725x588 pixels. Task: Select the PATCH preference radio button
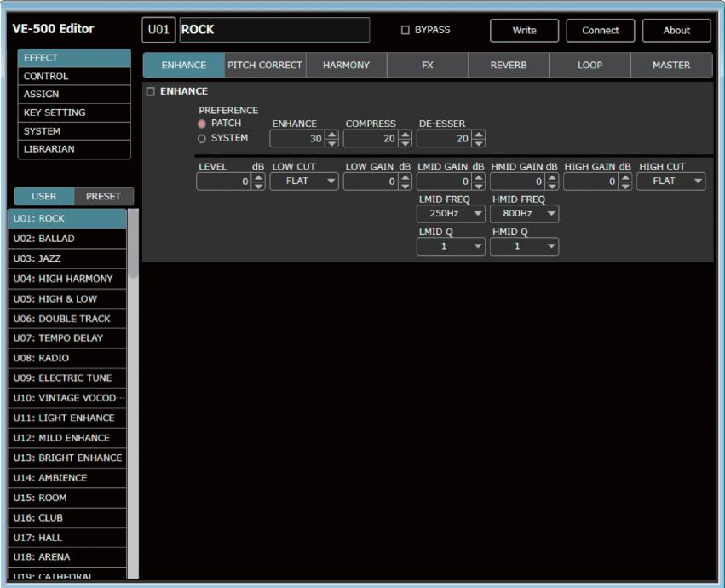coord(202,124)
